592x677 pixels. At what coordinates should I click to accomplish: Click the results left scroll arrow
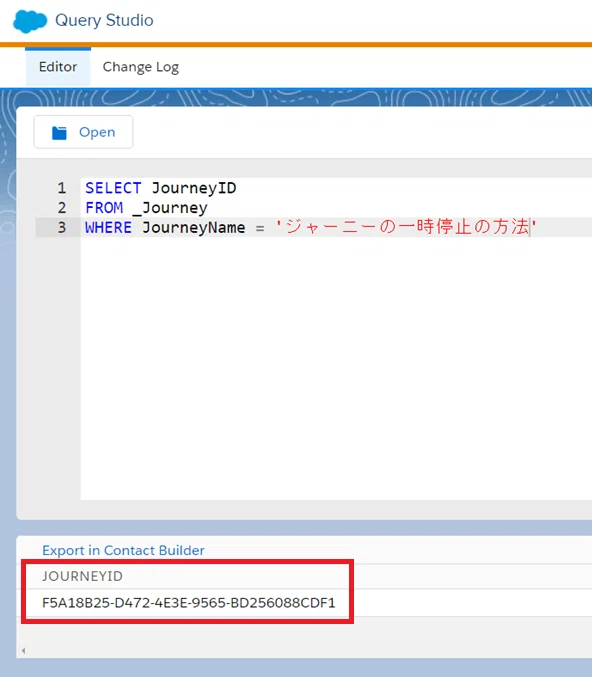click(23, 651)
